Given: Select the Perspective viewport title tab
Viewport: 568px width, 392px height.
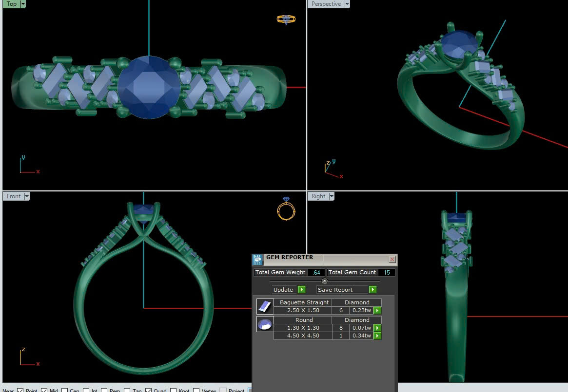Looking at the screenshot, I should point(326,4).
